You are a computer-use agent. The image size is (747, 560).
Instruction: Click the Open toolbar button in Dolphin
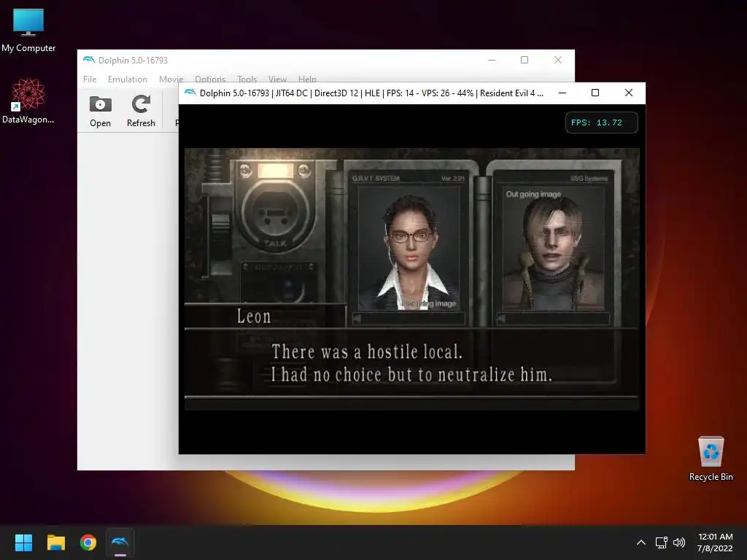click(100, 112)
